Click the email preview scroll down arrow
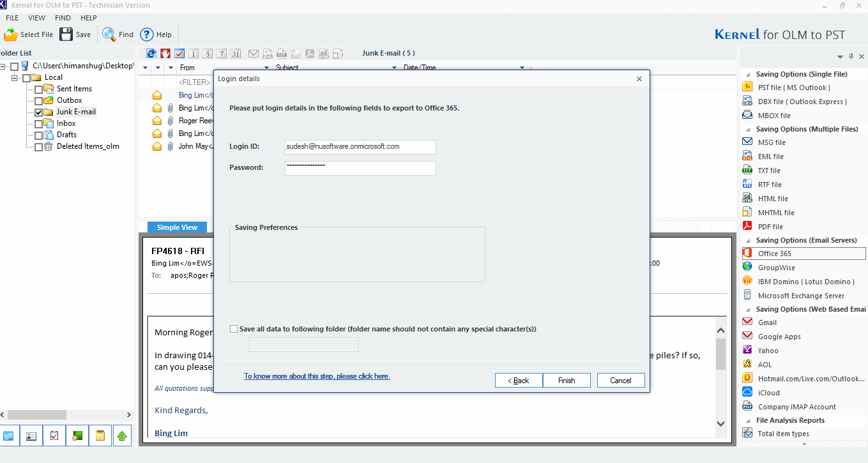The height and width of the screenshot is (463, 868). pos(721,423)
